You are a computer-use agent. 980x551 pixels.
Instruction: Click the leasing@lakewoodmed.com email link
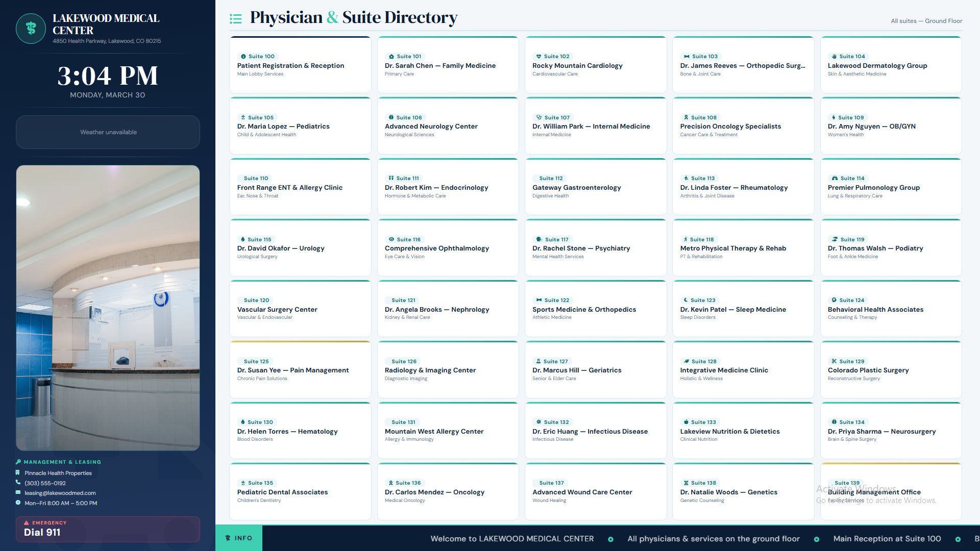coord(60,493)
